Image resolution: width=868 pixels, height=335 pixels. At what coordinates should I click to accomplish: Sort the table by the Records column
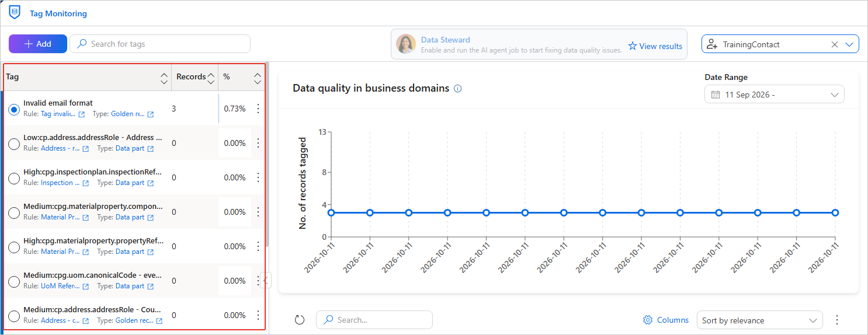(x=211, y=77)
